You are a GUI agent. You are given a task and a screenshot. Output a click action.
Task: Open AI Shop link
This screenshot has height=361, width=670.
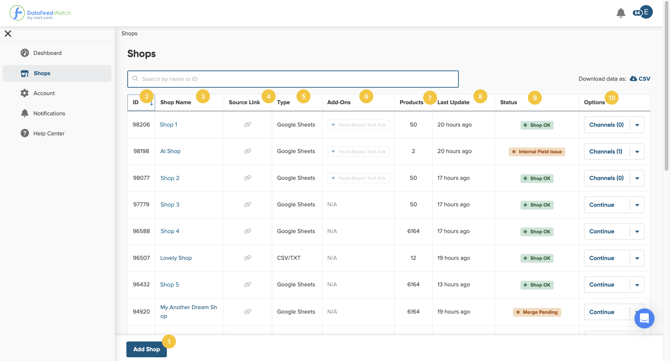point(170,151)
